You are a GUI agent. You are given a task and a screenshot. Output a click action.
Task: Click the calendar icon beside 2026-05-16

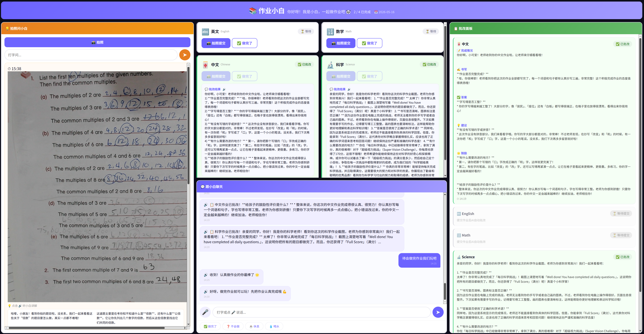click(x=376, y=12)
